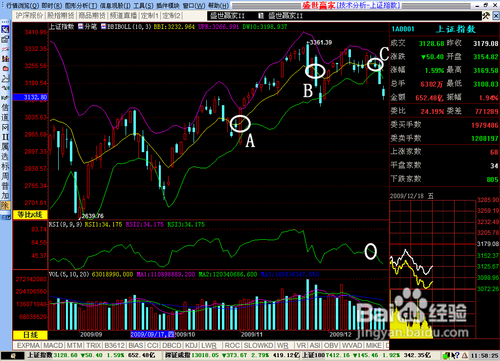Screen dimensions: 500x361
Task: Click the 道 button in left sidebar
Action: (5, 117)
